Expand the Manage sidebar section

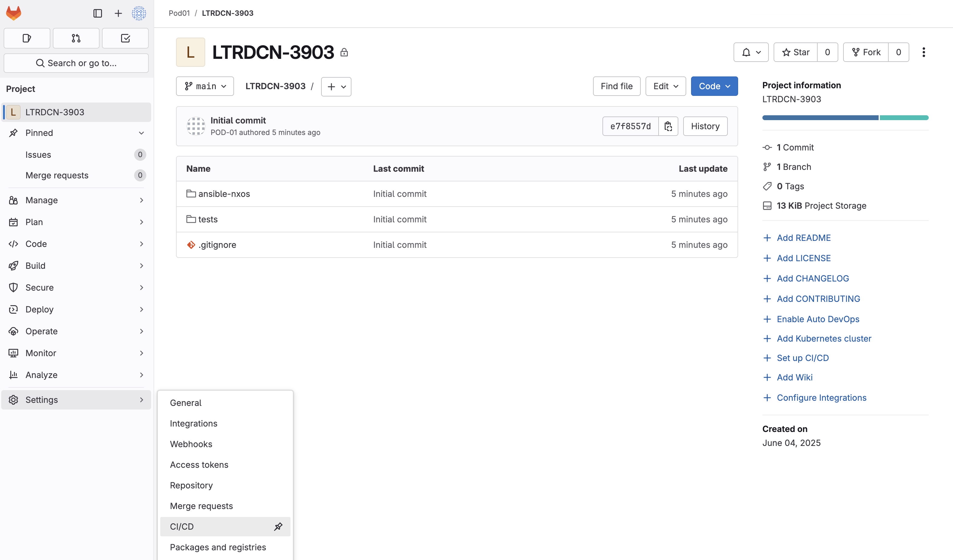(76, 200)
